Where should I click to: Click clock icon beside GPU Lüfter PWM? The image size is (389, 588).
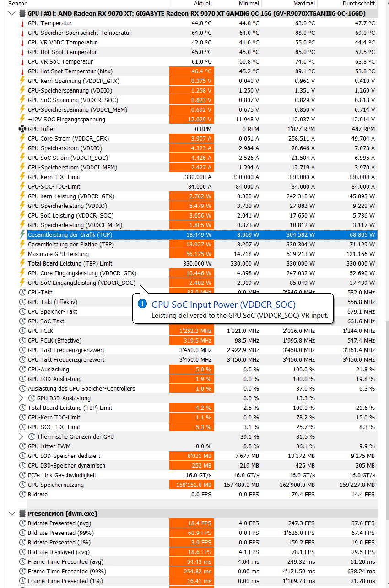[22, 446]
